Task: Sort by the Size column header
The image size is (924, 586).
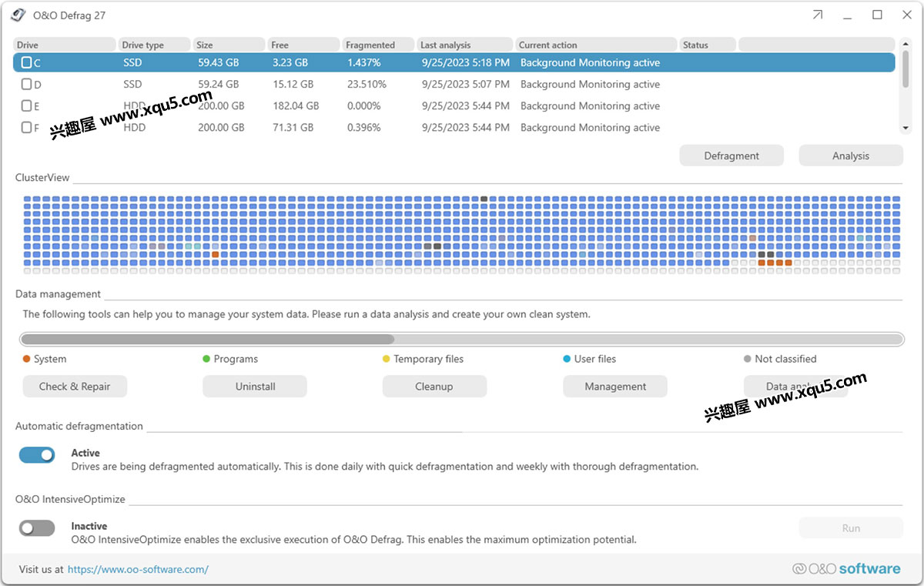Action: tap(229, 45)
